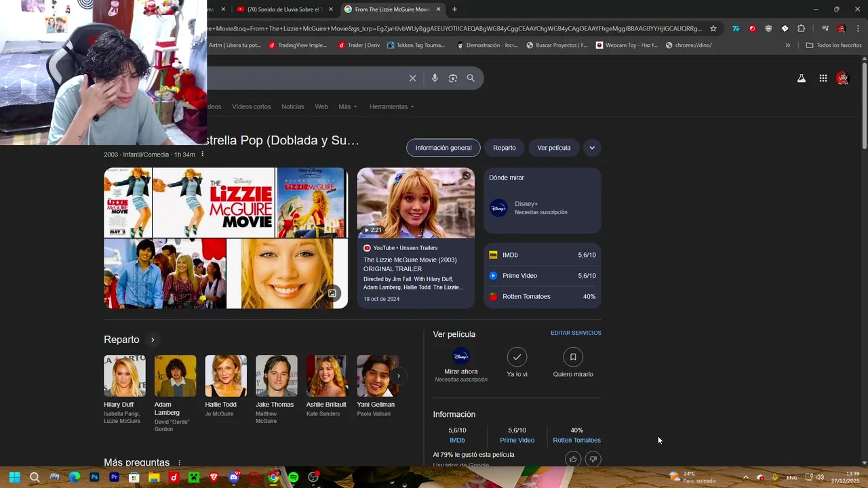868x488 pixels.
Task: Show hidden system tray icons
Action: tap(745, 477)
